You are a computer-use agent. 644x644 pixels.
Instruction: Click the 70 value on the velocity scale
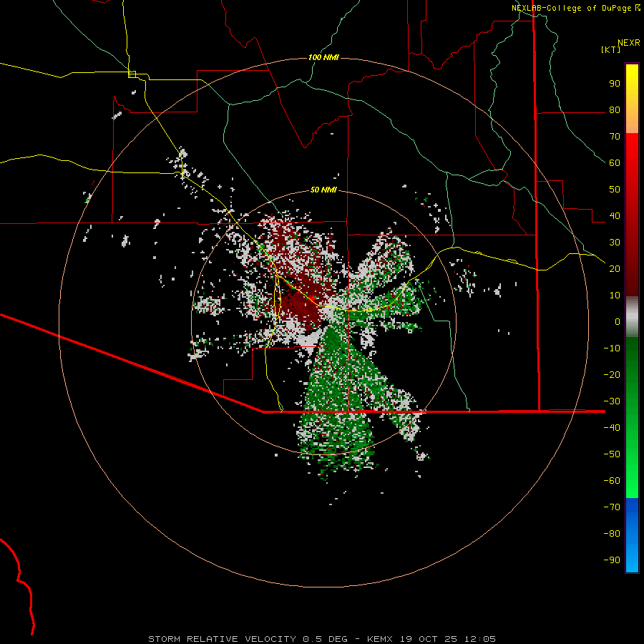point(615,137)
